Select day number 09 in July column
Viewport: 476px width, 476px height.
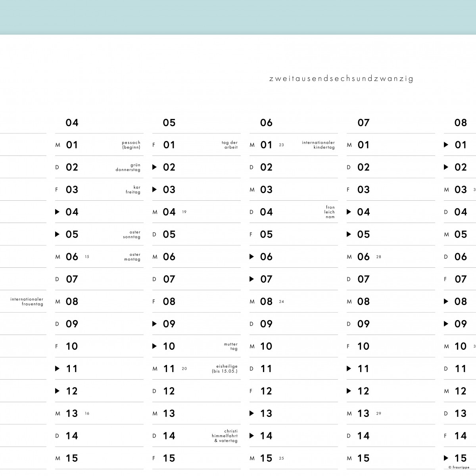pos(363,324)
